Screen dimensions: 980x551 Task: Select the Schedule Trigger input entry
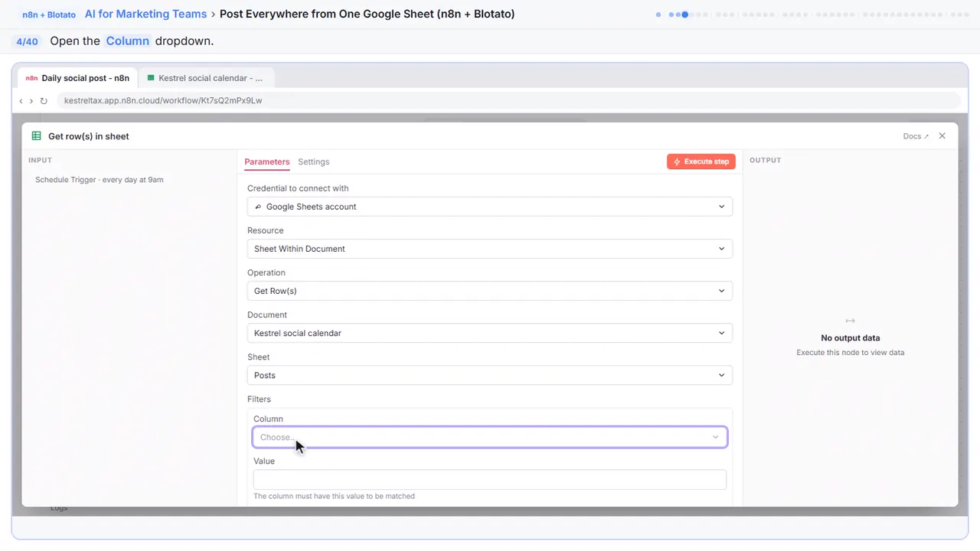(100, 180)
